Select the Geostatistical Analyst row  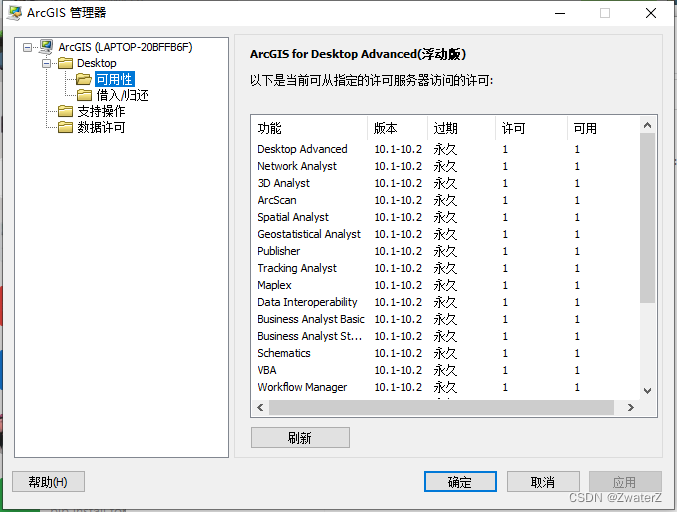click(x=445, y=234)
